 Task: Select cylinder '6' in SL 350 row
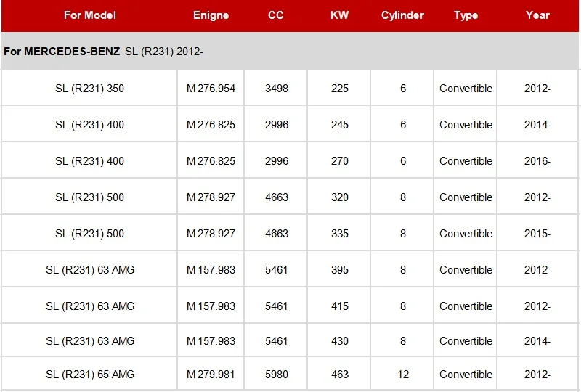403,89
